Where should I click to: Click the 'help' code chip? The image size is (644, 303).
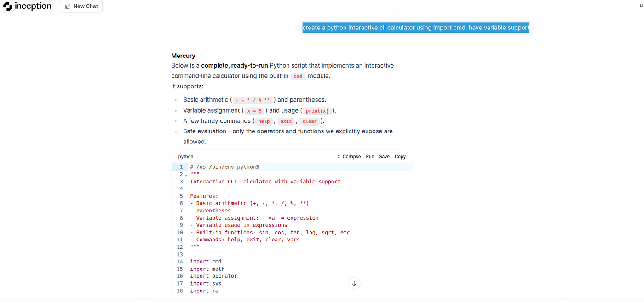264,121
